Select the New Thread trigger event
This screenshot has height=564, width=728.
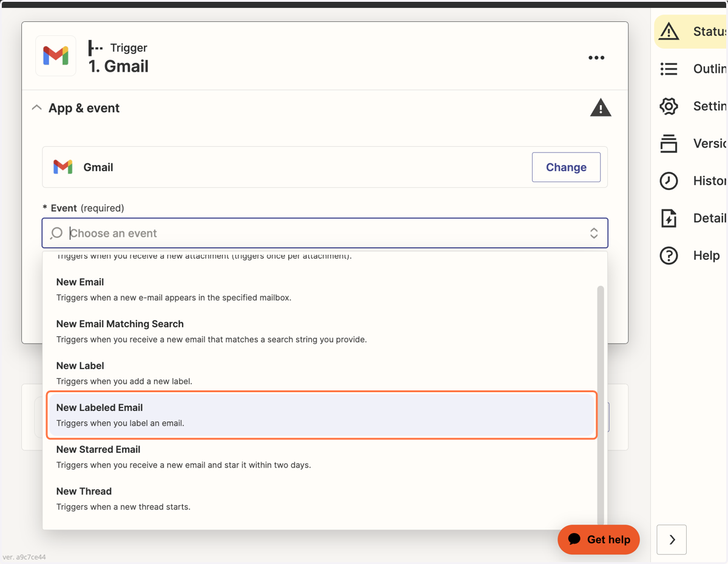click(322, 499)
